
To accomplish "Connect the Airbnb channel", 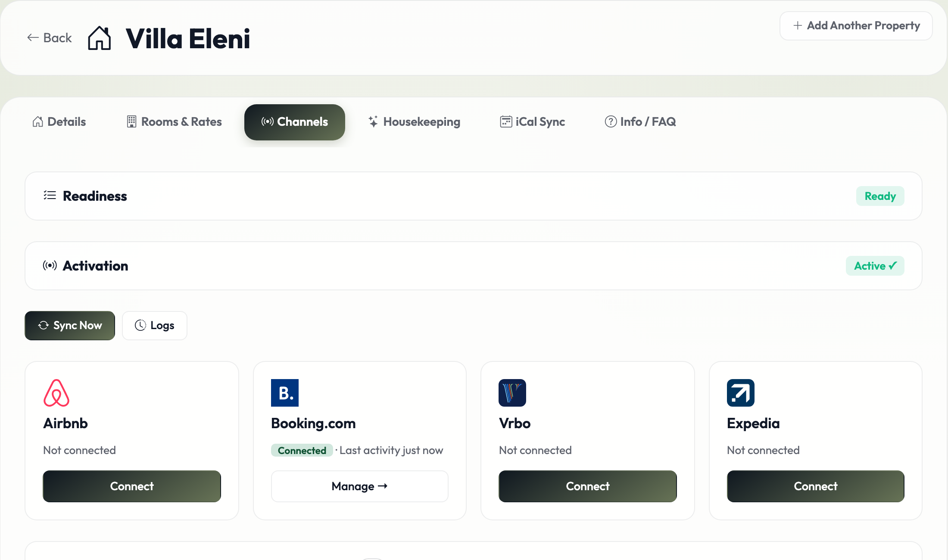I will click(x=132, y=486).
